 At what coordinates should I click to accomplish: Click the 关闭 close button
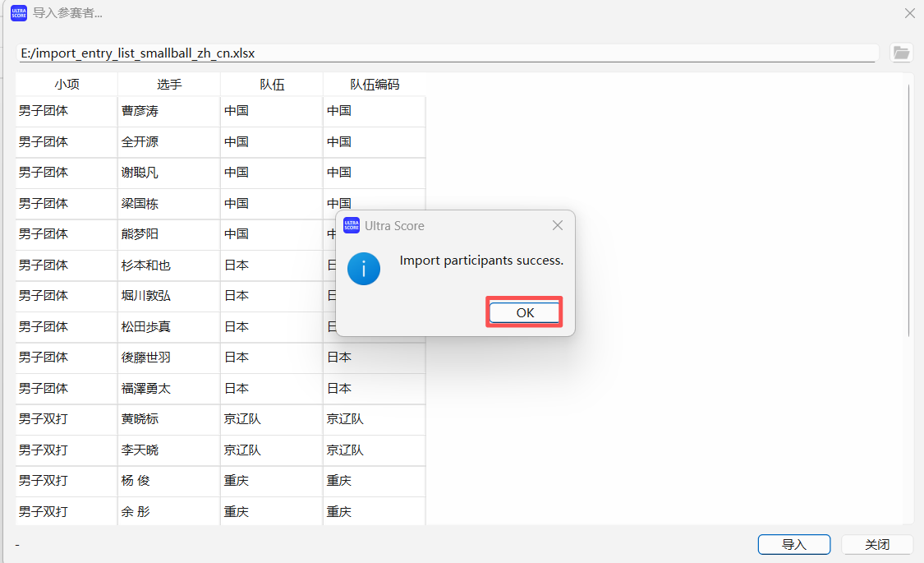877,544
